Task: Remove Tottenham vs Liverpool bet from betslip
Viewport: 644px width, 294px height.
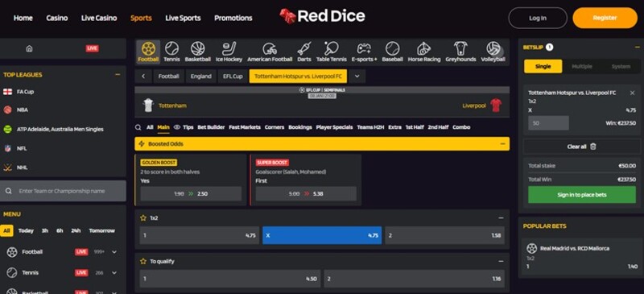Action: (633, 93)
